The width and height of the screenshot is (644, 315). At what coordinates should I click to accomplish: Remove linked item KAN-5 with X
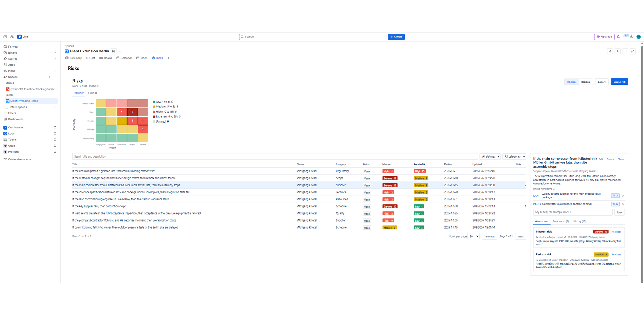[623, 204]
